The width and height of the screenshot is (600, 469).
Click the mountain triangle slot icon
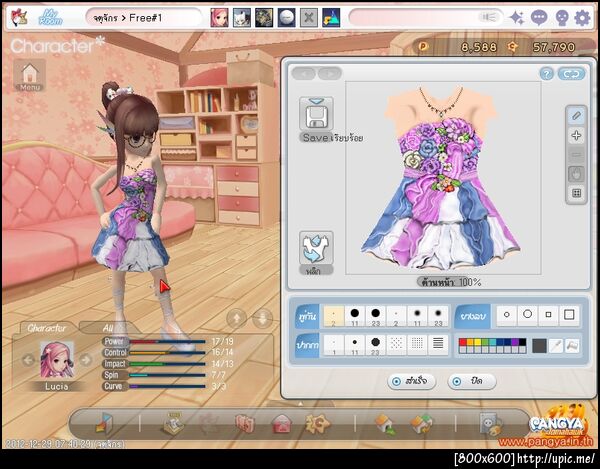coord(331,18)
